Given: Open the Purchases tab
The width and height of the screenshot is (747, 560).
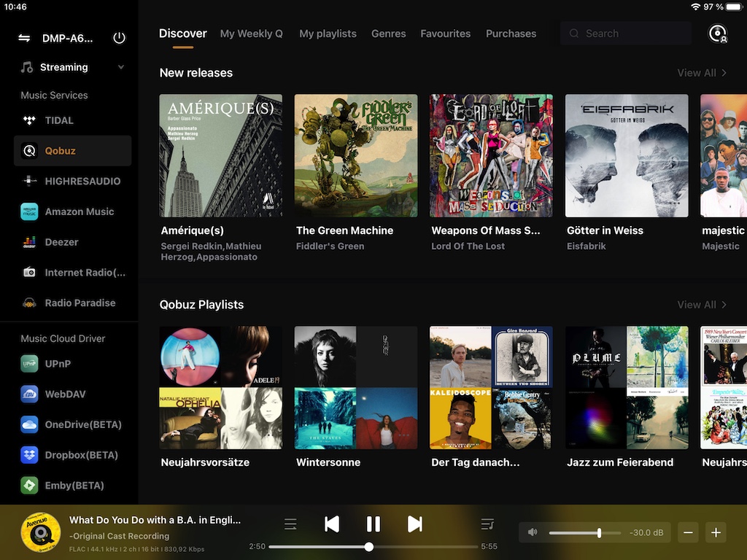Looking at the screenshot, I should point(511,34).
